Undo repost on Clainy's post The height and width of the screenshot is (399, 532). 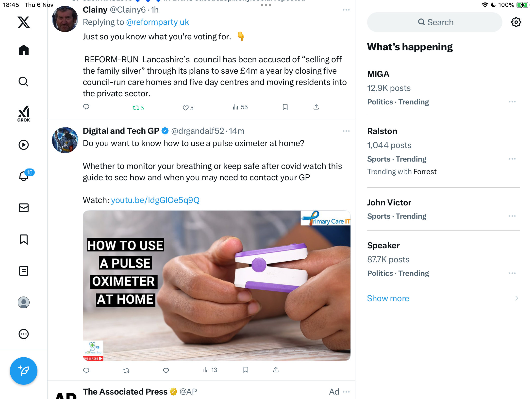coord(136,108)
